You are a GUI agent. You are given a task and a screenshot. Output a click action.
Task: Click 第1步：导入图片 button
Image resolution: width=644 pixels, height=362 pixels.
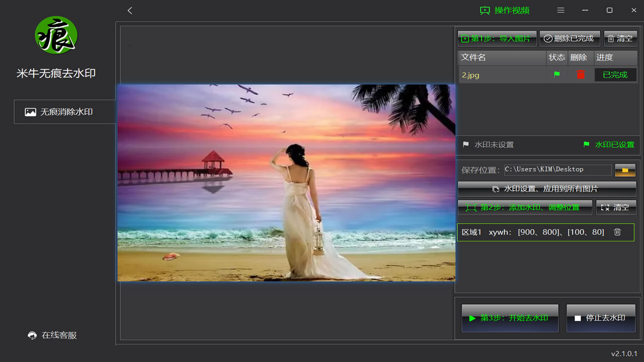pos(497,39)
